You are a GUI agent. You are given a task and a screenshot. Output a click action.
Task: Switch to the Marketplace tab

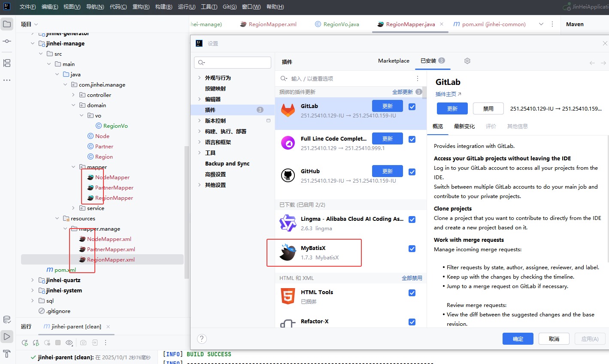pyautogui.click(x=394, y=61)
